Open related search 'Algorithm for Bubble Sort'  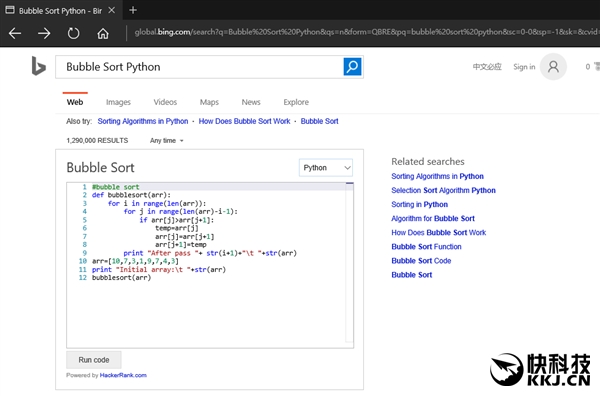(433, 218)
